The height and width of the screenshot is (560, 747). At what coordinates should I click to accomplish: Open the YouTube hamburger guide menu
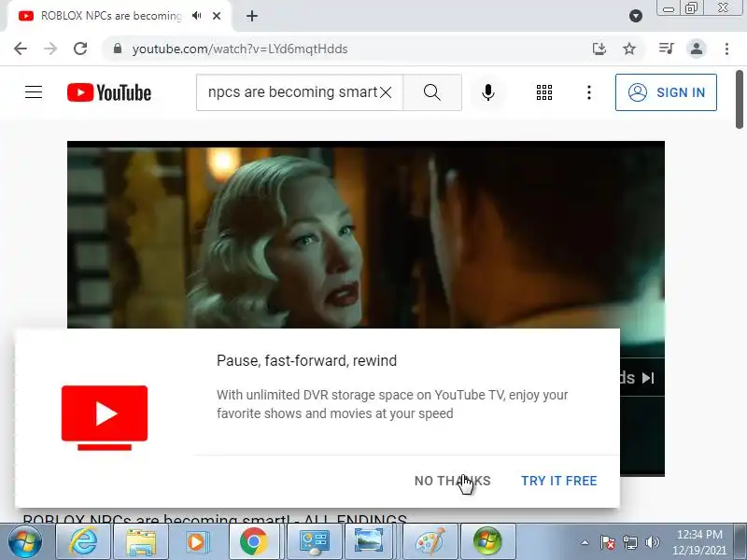tap(34, 91)
